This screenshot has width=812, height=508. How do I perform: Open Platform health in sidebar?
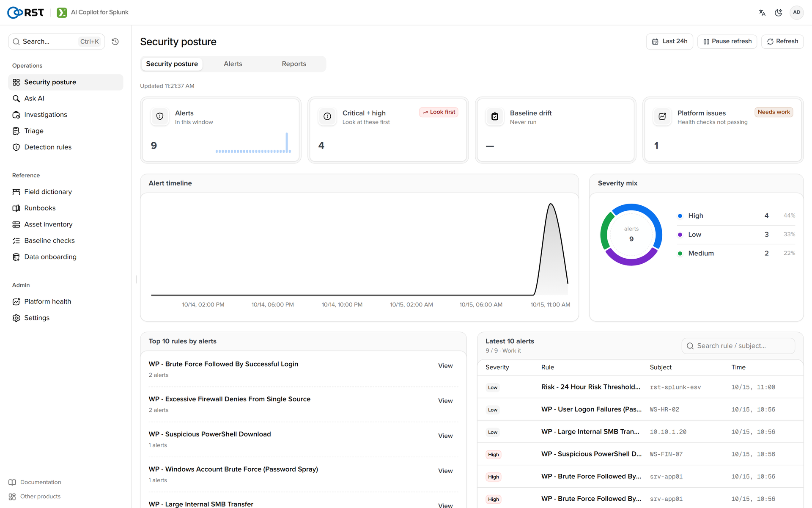(x=66, y=301)
